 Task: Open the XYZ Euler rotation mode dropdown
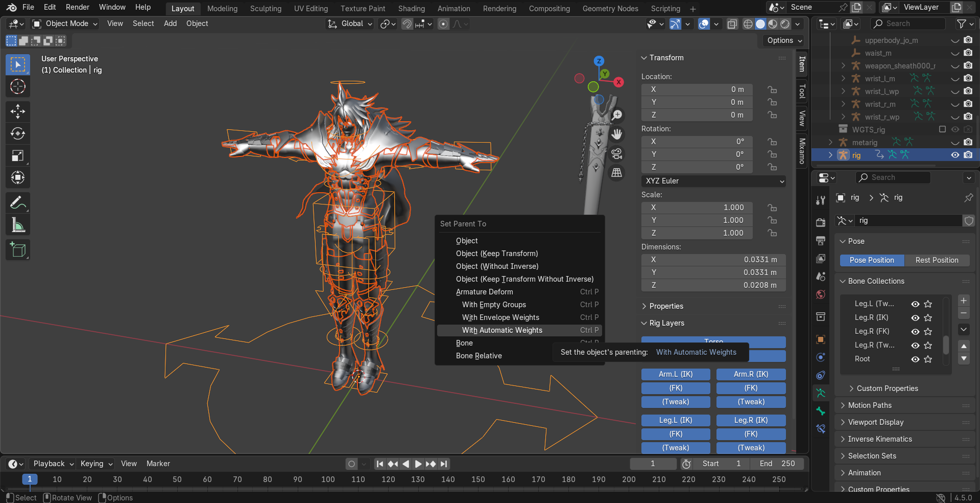click(713, 181)
